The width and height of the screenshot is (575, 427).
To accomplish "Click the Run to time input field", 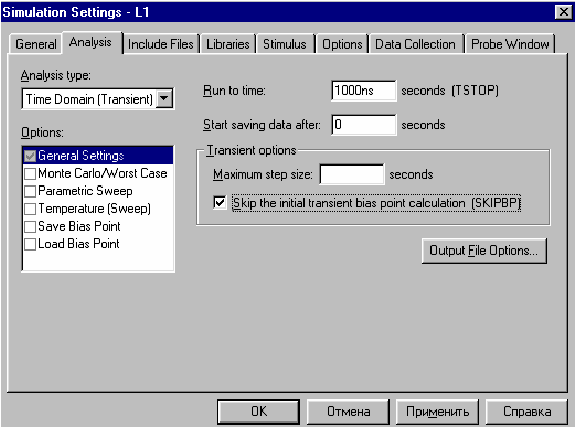I will pyautogui.click(x=364, y=91).
